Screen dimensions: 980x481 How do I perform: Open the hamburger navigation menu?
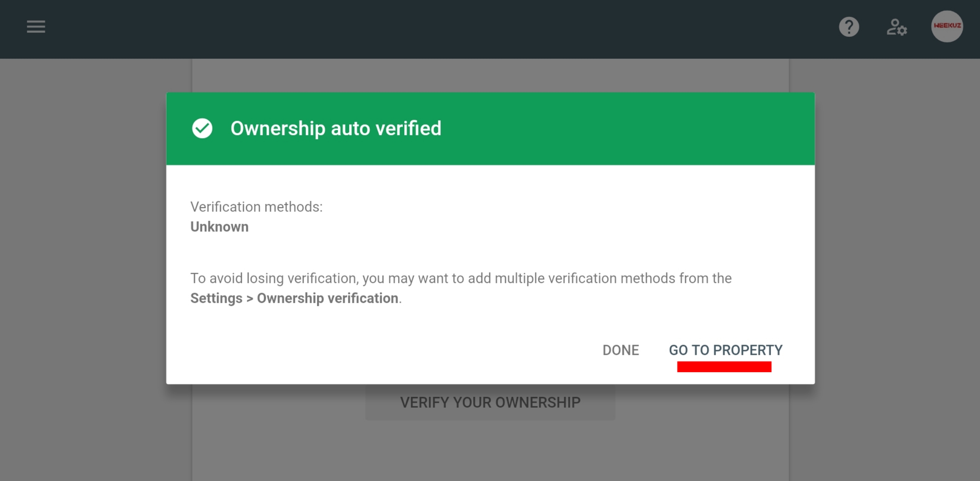36,27
